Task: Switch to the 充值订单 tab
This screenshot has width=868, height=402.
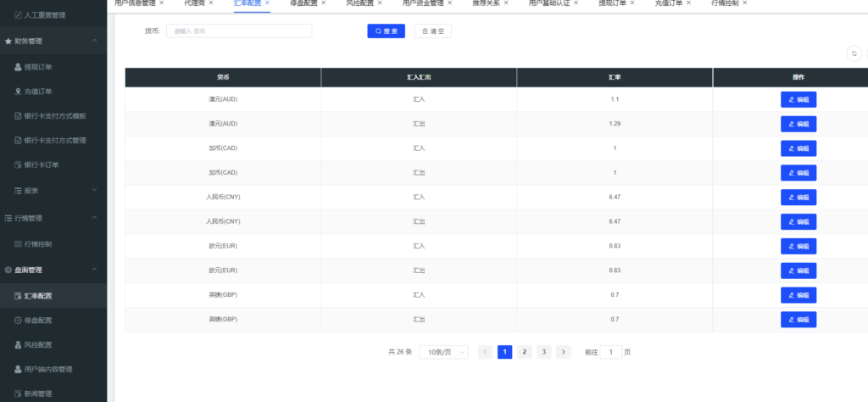Action: tap(669, 3)
